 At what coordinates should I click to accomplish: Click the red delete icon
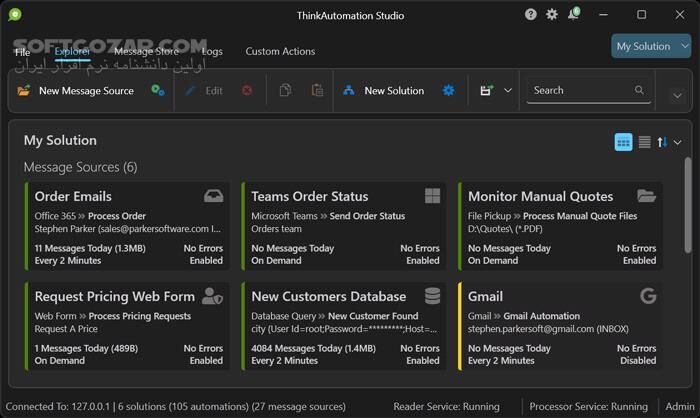(x=247, y=91)
